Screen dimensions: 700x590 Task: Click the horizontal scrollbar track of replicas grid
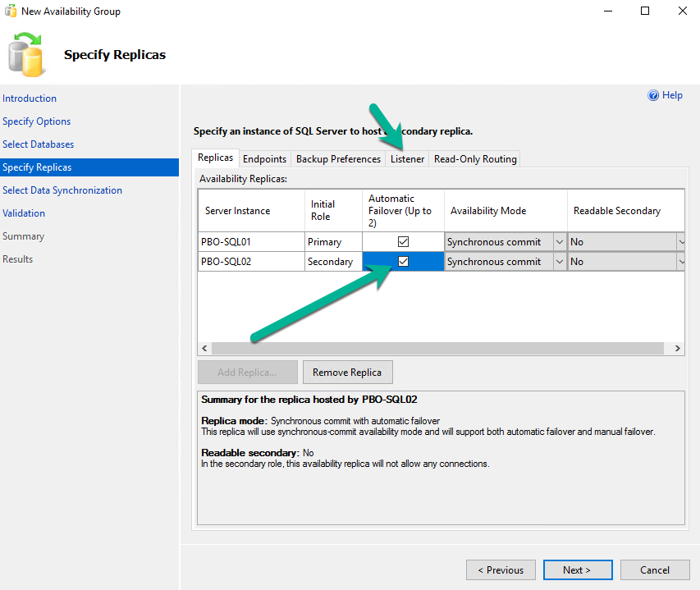pyautogui.click(x=437, y=348)
